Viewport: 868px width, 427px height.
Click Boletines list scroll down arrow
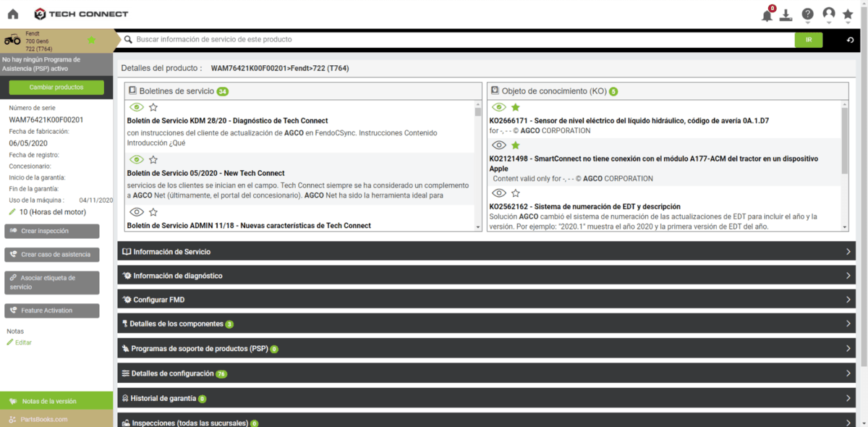(x=477, y=227)
